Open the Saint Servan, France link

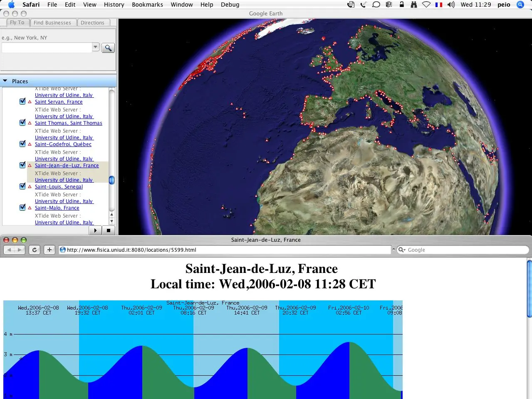pos(59,102)
